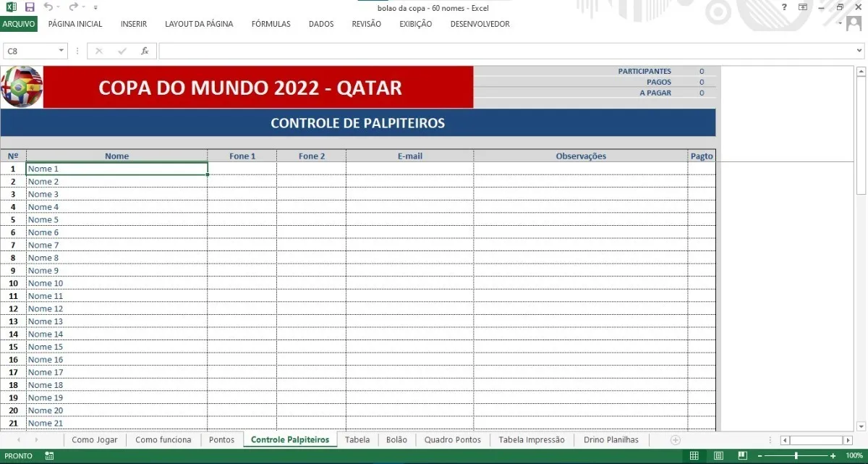The image size is (868, 464).
Task: Open the FÓRMULAS ribbon tab
Action: click(x=271, y=24)
